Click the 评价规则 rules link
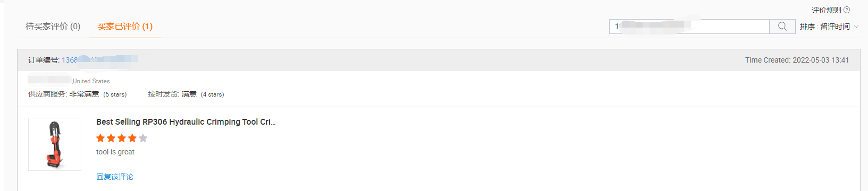 tap(827, 10)
